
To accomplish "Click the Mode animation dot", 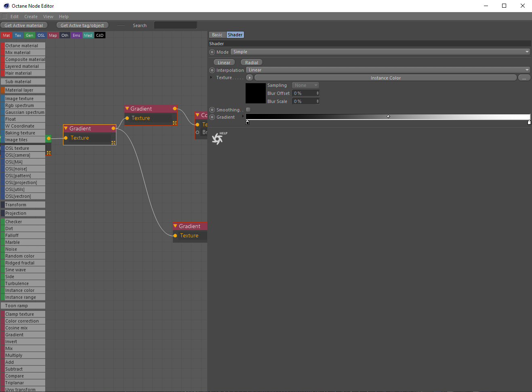I will tap(212, 52).
